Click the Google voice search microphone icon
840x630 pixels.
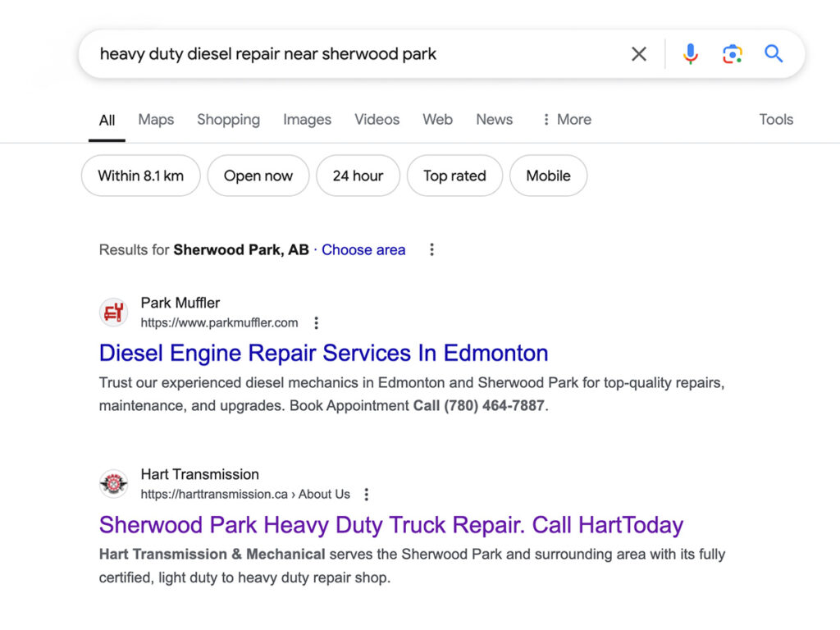[691, 53]
